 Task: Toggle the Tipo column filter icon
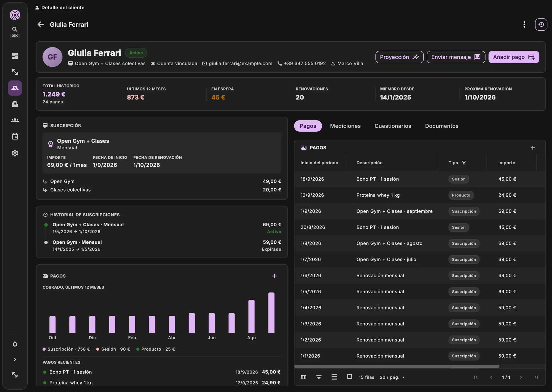tap(464, 163)
